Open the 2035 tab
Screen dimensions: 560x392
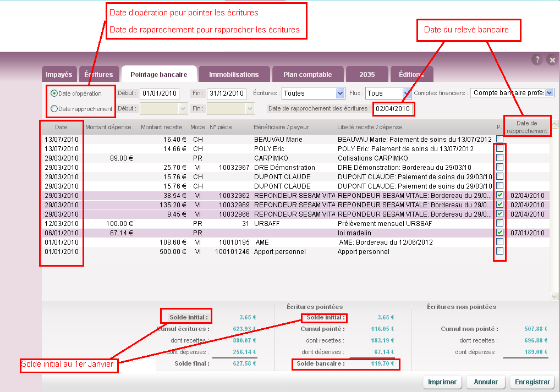[x=367, y=75]
